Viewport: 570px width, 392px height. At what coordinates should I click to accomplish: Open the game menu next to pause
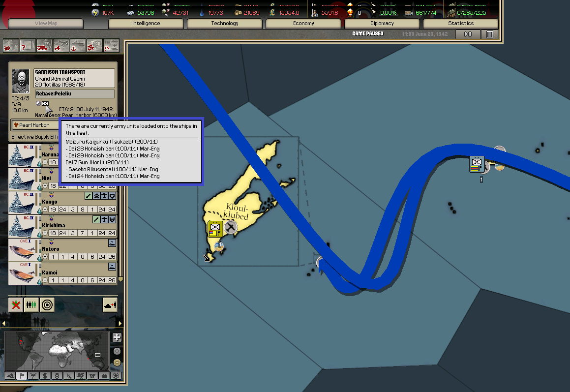point(489,34)
